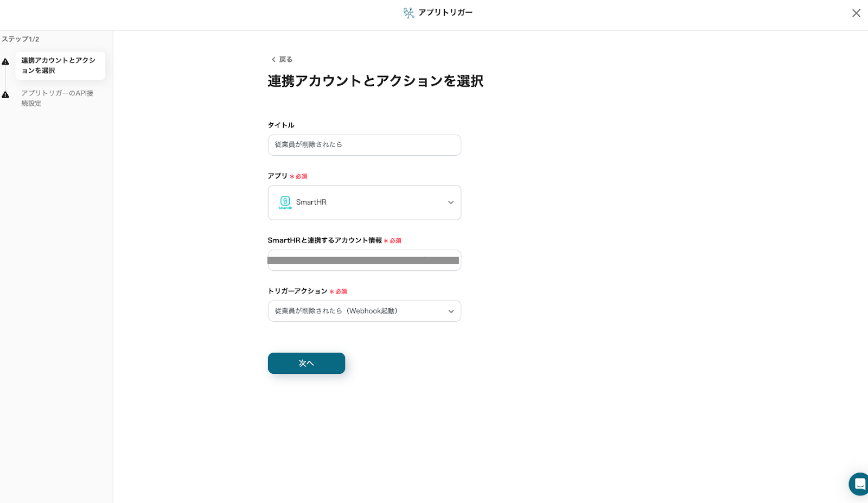Open the chat support widget
Viewport: 868px width, 503px height.
(x=859, y=483)
